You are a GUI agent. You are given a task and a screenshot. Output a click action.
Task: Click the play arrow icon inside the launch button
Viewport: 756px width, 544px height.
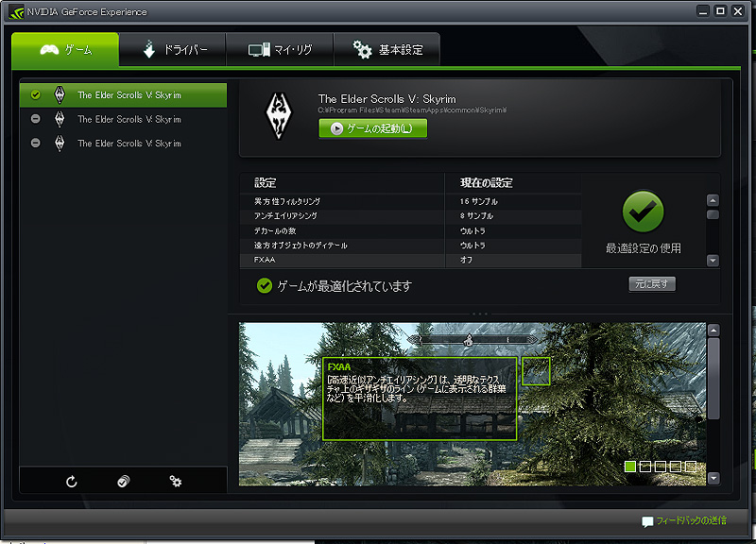(x=336, y=128)
